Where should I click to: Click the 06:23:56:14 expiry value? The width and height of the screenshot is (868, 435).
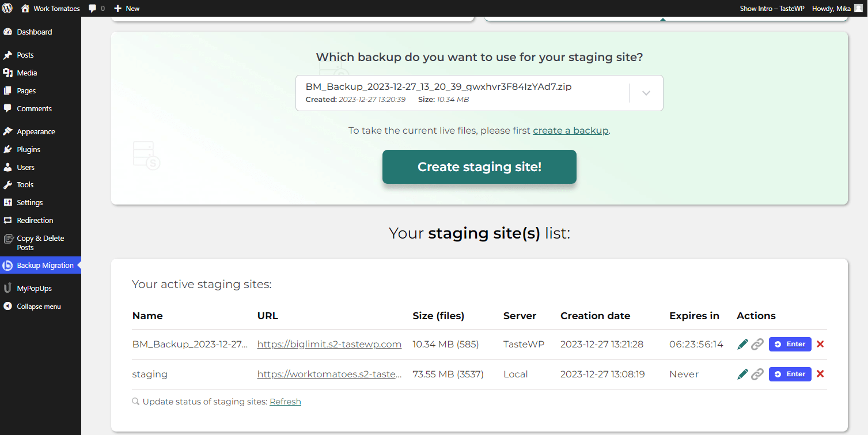[696, 345]
